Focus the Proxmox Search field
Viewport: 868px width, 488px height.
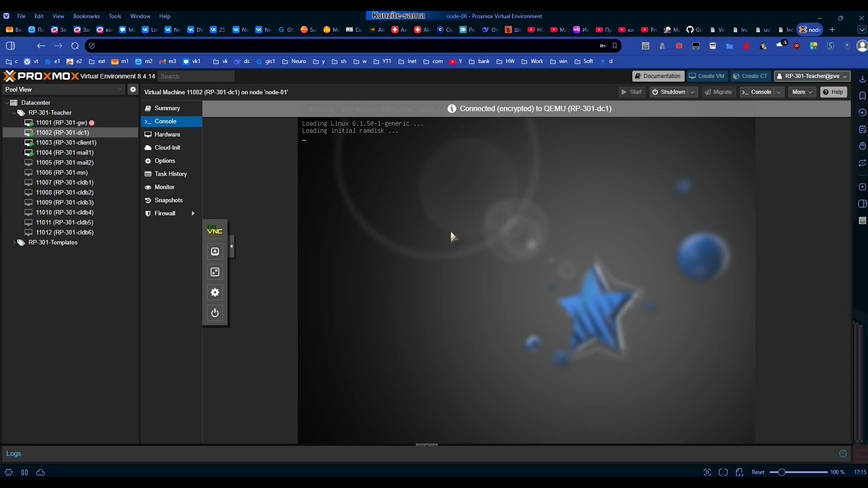(x=196, y=76)
